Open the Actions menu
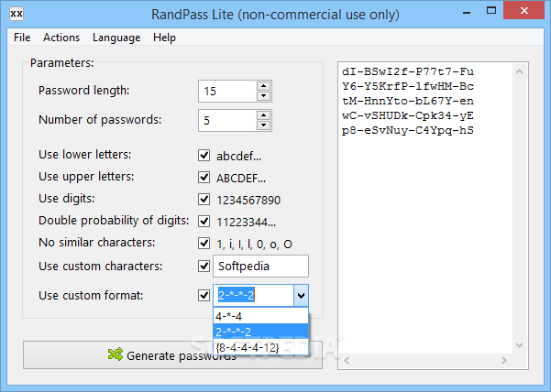 click(61, 38)
